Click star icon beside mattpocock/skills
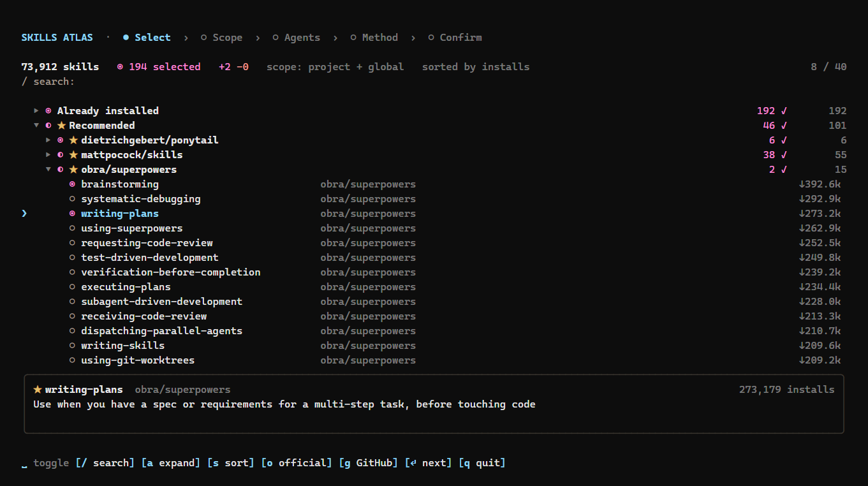 click(x=73, y=155)
